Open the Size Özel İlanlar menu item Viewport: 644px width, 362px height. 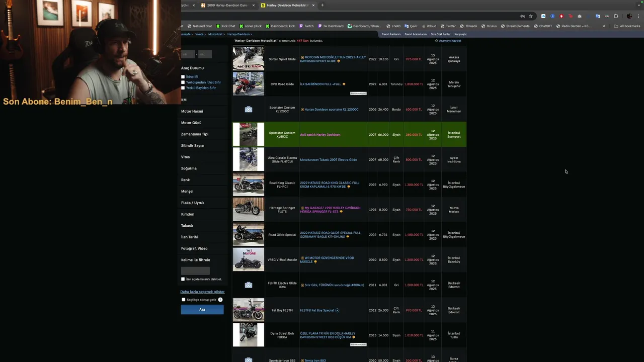[x=440, y=34]
